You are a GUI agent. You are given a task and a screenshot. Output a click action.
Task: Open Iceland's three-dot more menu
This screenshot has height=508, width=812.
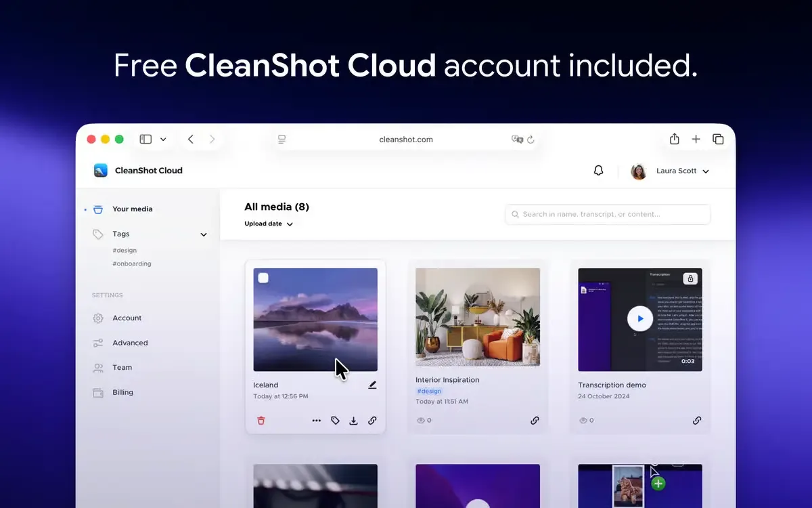[317, 421]
